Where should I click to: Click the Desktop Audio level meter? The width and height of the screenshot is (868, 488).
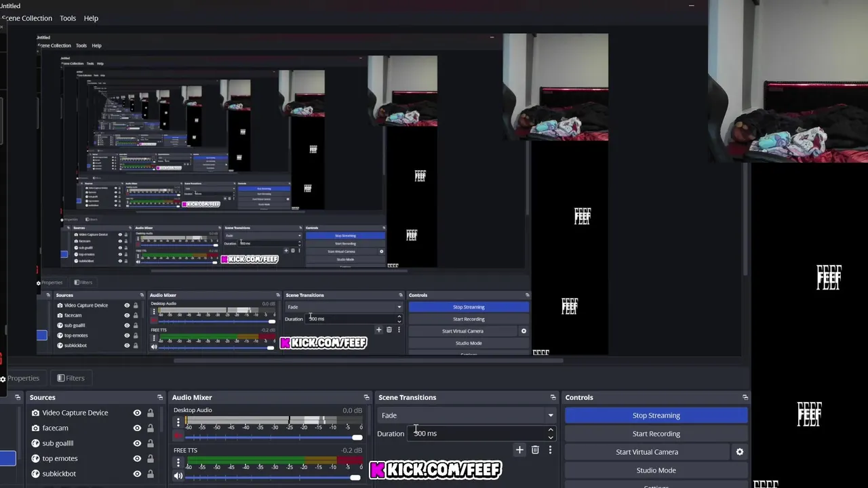tap(275, 420)
